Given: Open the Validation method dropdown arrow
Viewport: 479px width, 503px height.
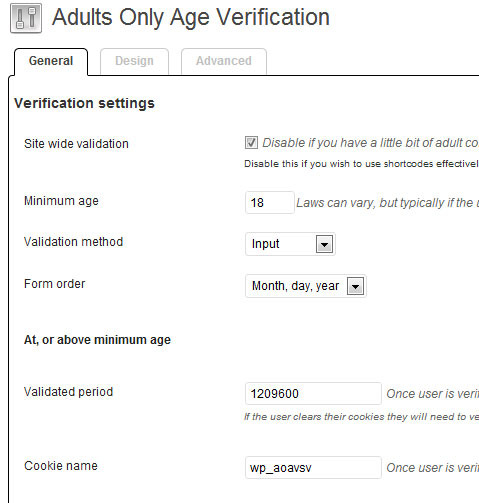Looking at the screenshot, I should click(x=324, y=244).
